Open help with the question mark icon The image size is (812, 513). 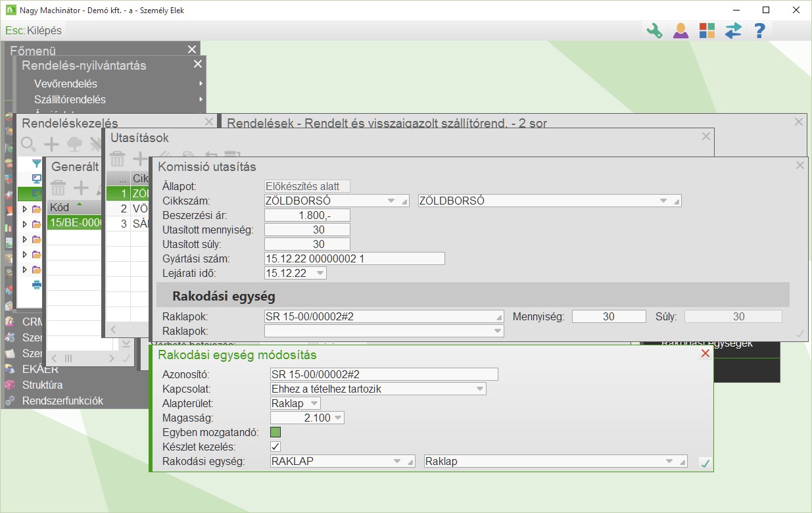(x=759, y=31)
